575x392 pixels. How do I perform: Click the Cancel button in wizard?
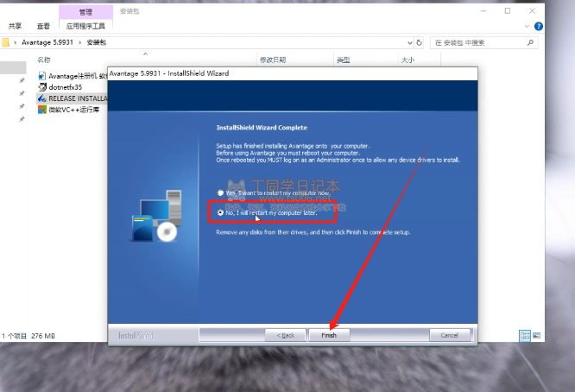tap(449, 335)
